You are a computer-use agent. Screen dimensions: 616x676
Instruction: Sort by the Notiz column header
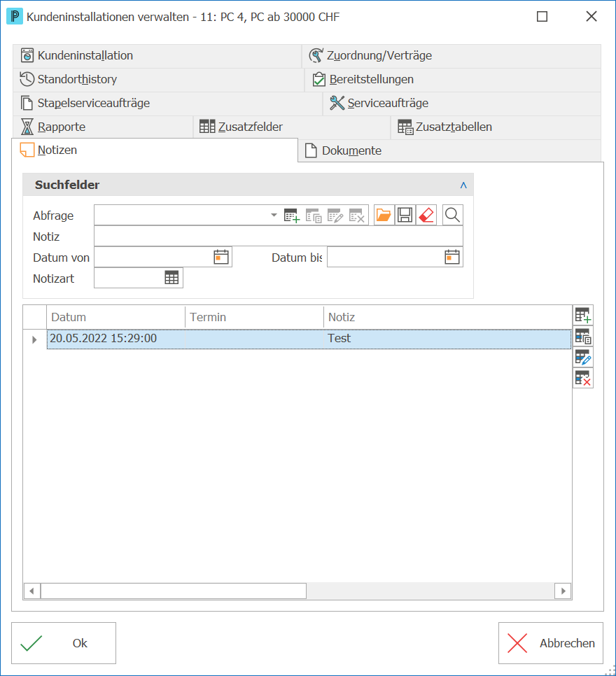pos(448,317)
